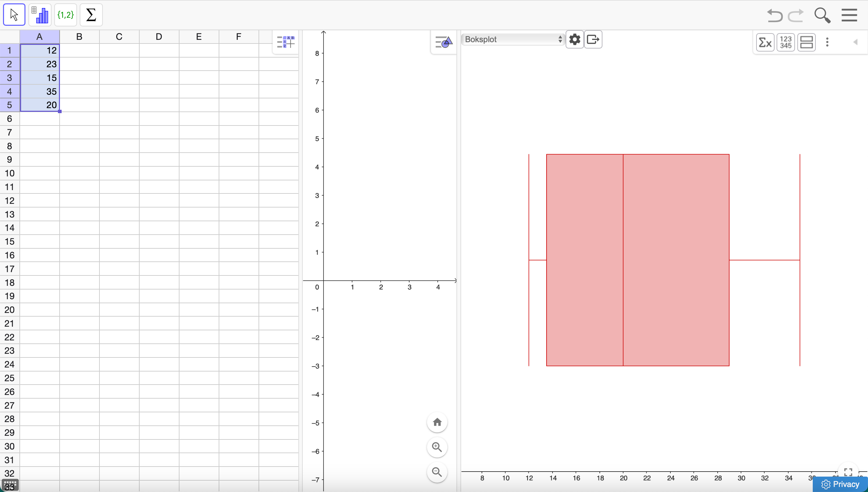Toggle the graphics view style bar

pos(443,42)
